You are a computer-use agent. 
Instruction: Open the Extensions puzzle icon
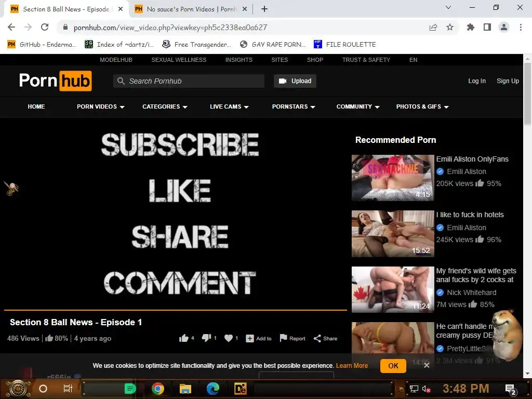[x=470, y=27]
